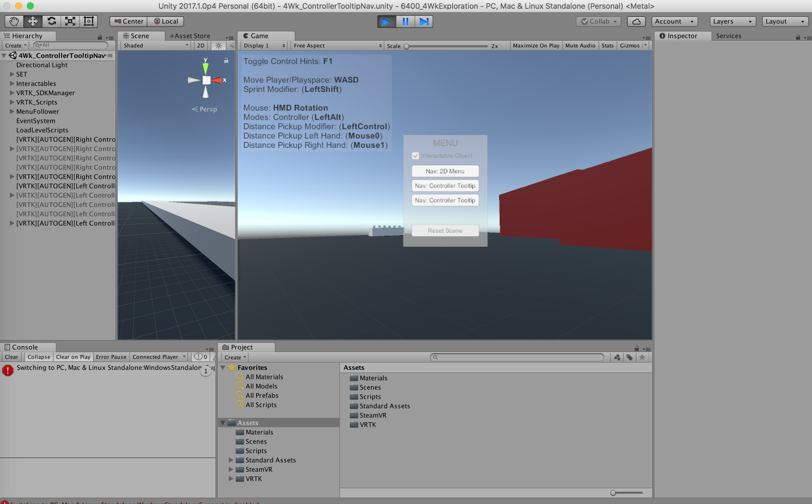Toggle Local handle rotation
Image resolution: width=812 pixels, height=504 pixels.
[x=166, y=21]
